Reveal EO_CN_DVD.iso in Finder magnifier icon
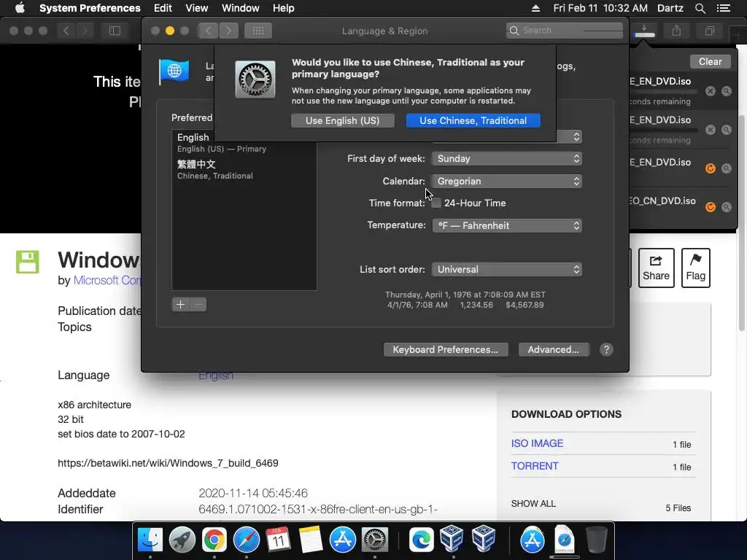The image size is (747, 560). [x=727, y=206]
